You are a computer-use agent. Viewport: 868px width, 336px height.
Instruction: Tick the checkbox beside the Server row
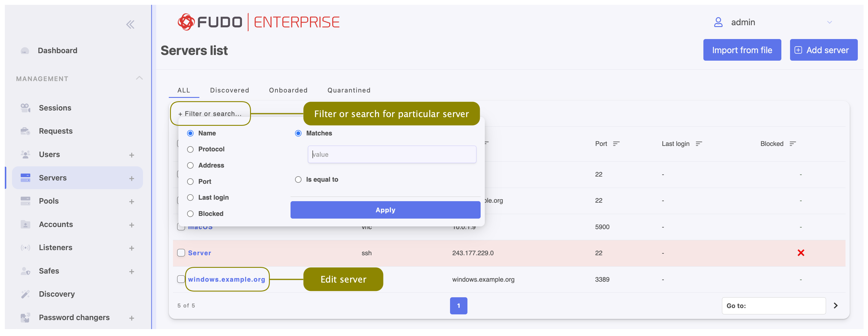coord(181,253)
